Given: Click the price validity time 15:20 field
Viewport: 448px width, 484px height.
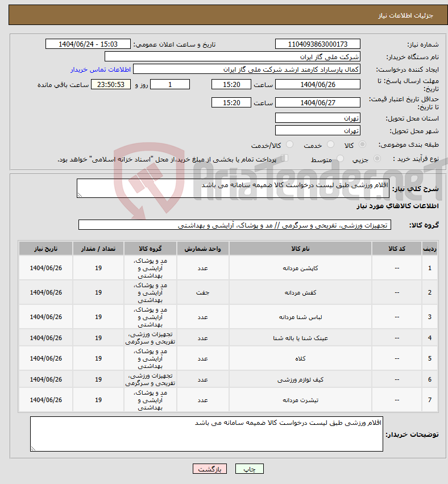Looking at the screenshot, I should [231, 102].
